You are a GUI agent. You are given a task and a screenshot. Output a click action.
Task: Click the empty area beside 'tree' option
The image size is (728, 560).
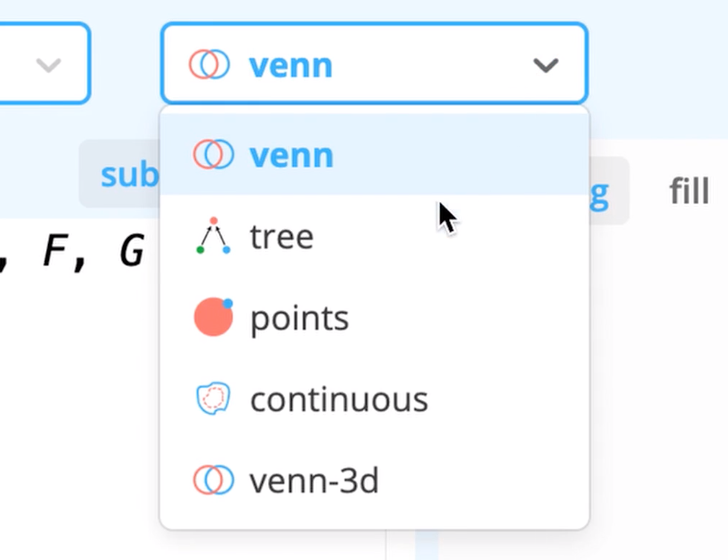coord(450,237)
